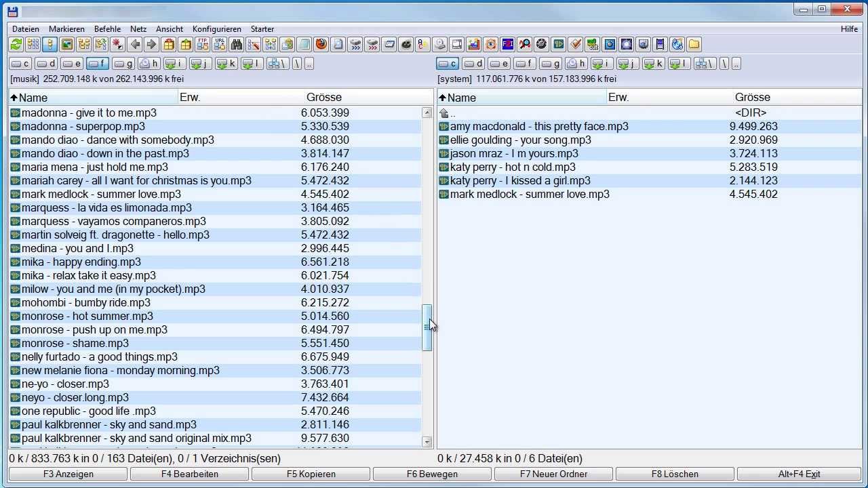Screen dimensions: 868x488
Task: Select 'katy perry - hot n cold.mp3' file
Action: (x=650, y=167)
